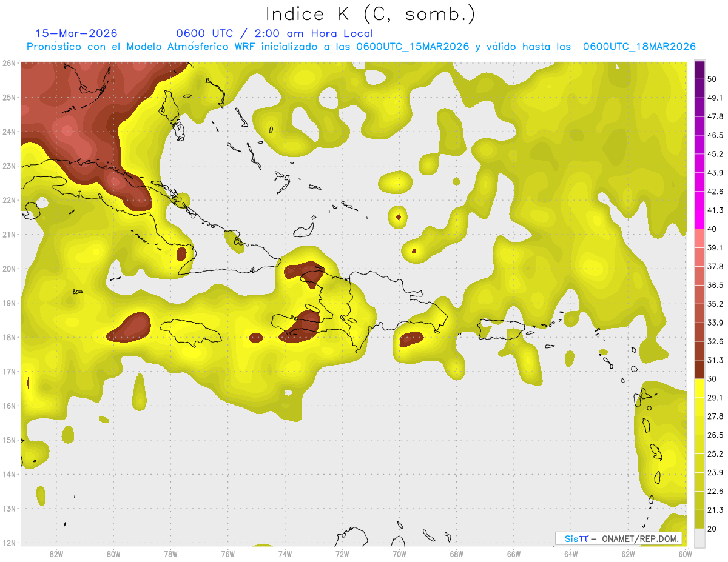The width and height of the screenshot is (728, 562).
Task: Click the magenta colorbar segment between 40 and 41.3
Action: tap(699, 219)
